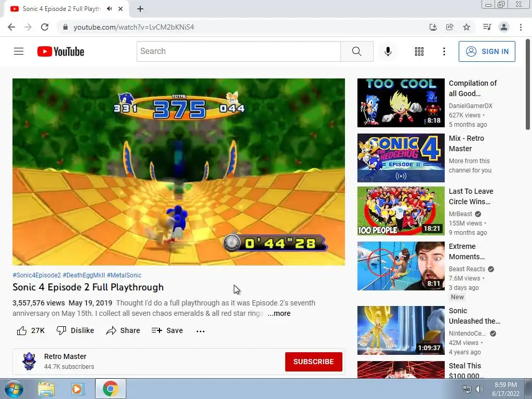
Task: Click the share page icon in address bar
Action: pyautogui.click(x=449, y=27)
